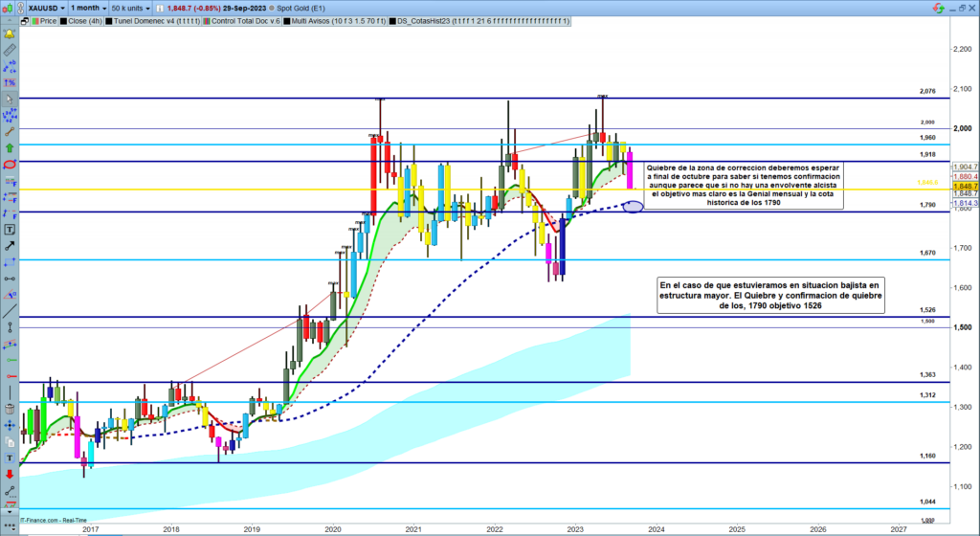The image size is (980, 536).
Task: Toggle the Close (4h) indicator label
Action: click(x=84, y=19)
